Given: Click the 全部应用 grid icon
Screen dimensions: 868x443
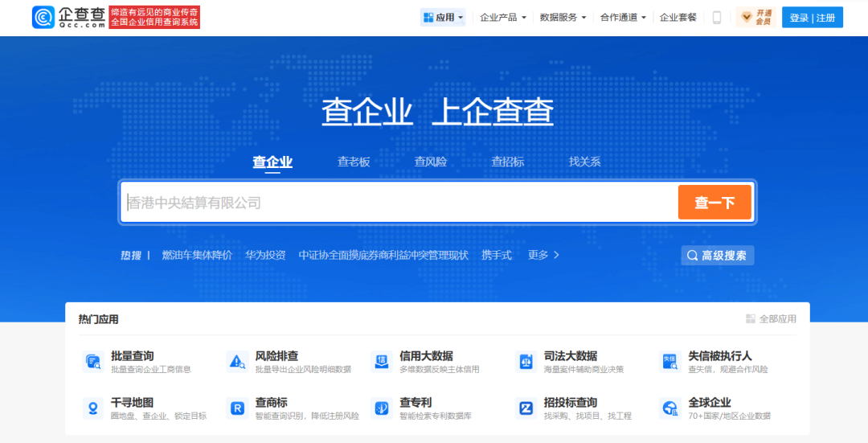Looking at the screenshot, I should tap(751, 319).
